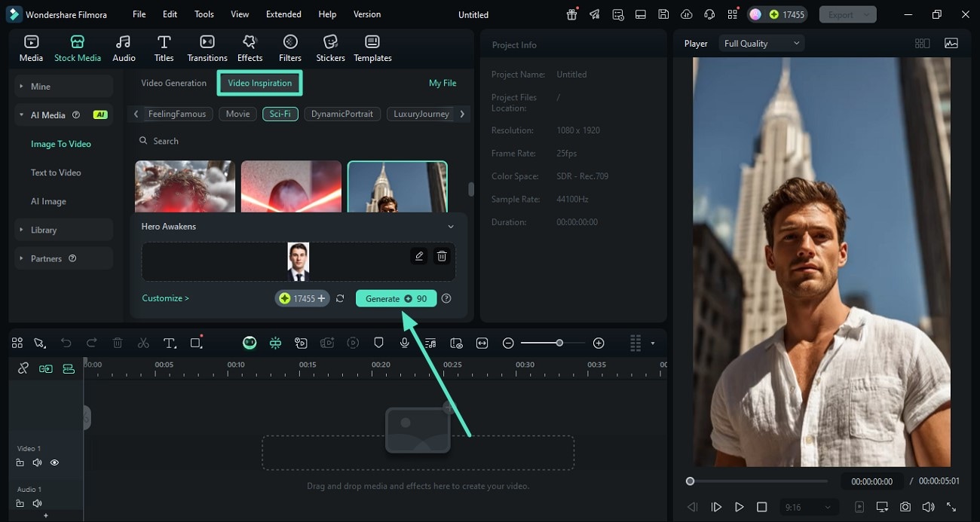The image size is (980, 522).
Task: Lock the Audio 1 track
Action: [x=20, y=503]
